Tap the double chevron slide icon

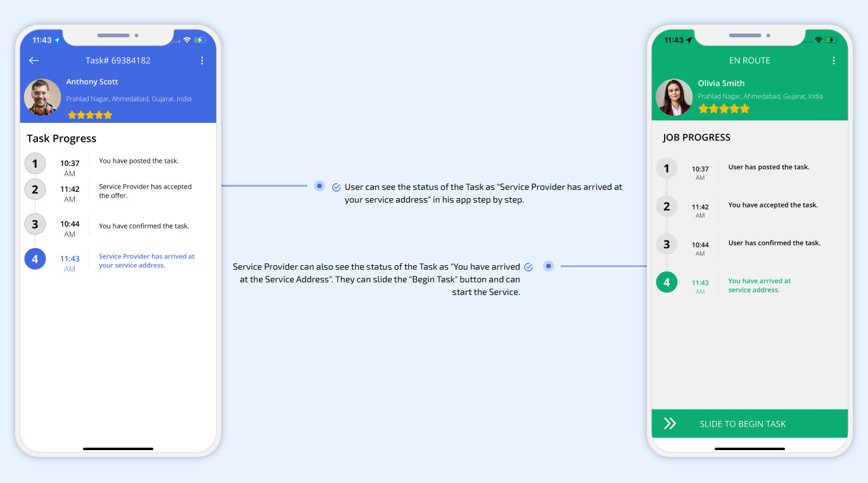(670, 424)
